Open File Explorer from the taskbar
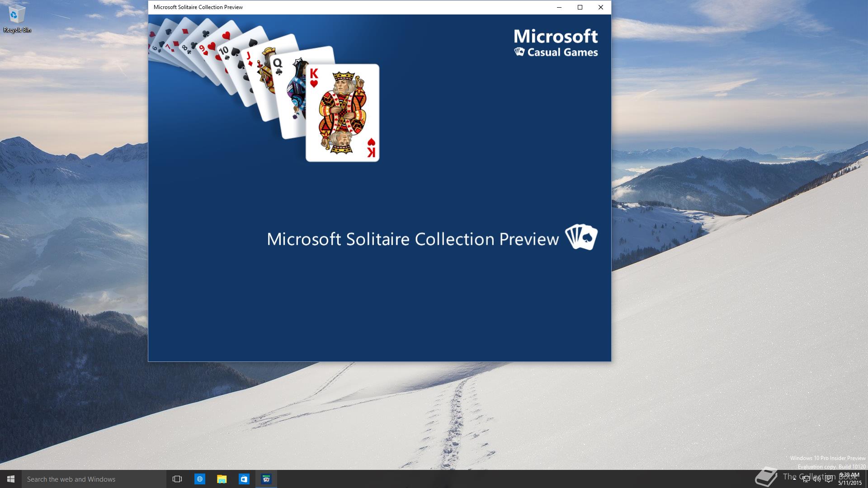The width and height of the screenshot is (868, 488). tap(222, 479)
